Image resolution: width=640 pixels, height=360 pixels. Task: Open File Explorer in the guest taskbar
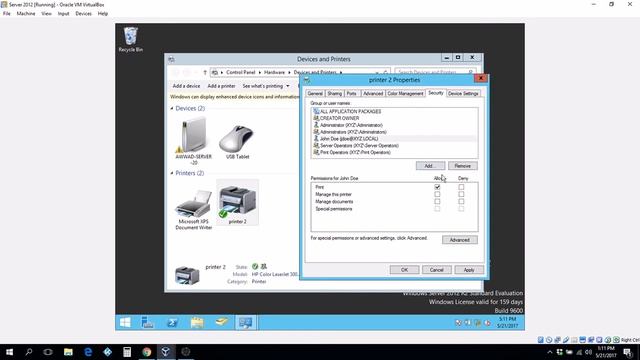coord(197,322)
